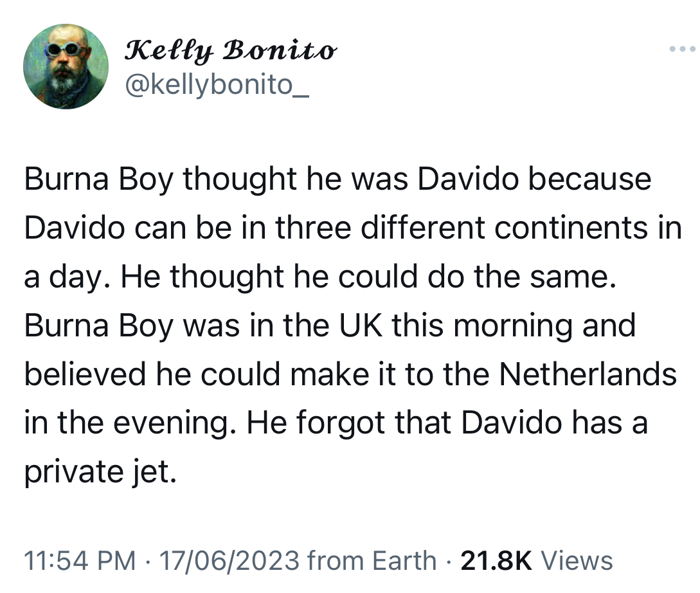Click the 11:54 PM timestamp
This screenshot has height=593, width=700.
[x=80, y=561]
